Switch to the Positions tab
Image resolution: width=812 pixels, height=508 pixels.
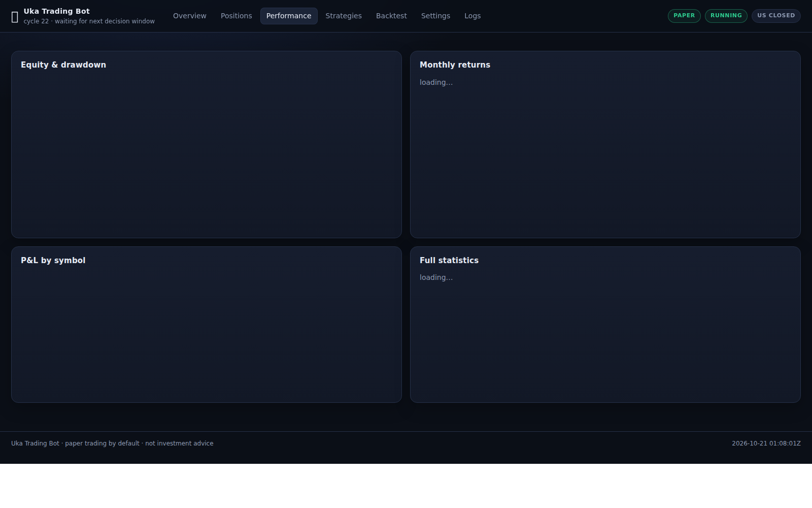pyautogui.click(x=236, y=16)
